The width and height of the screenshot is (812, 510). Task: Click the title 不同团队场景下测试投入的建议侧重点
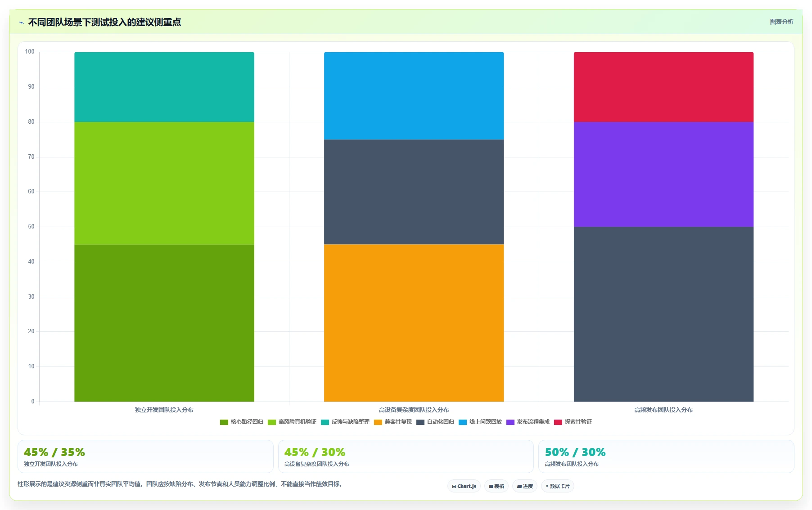tap(104, 22)
